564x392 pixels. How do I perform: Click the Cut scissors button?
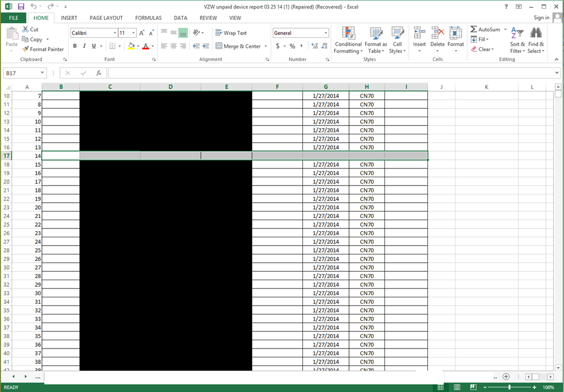30,30
